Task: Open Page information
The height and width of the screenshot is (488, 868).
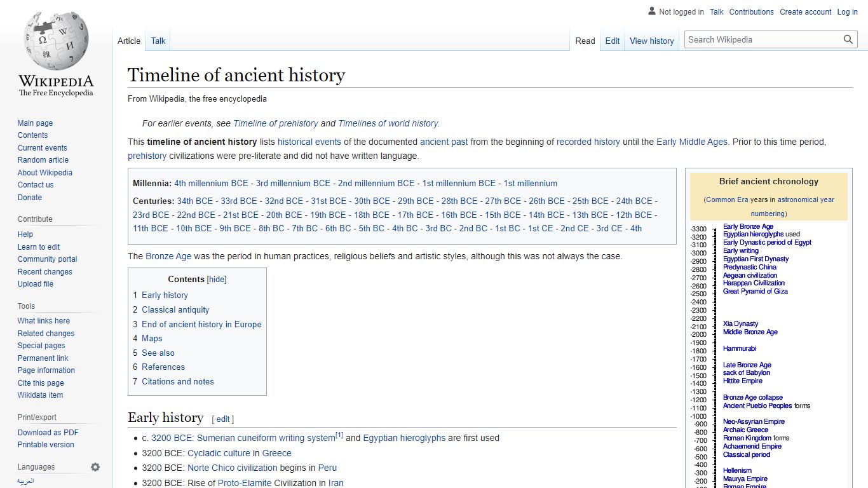Action: tap(46, 370)
